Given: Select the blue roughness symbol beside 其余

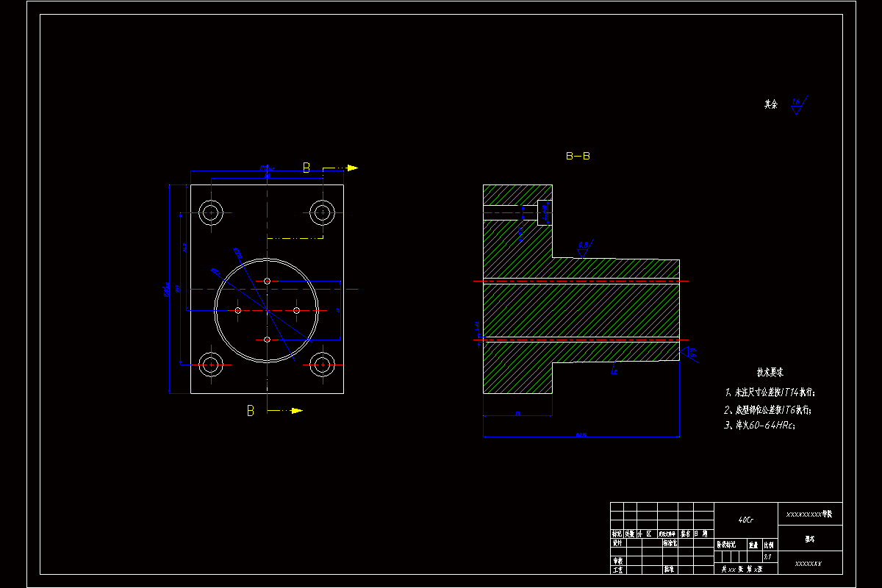Looking at the screenshot, I should [x=799, y=105].
